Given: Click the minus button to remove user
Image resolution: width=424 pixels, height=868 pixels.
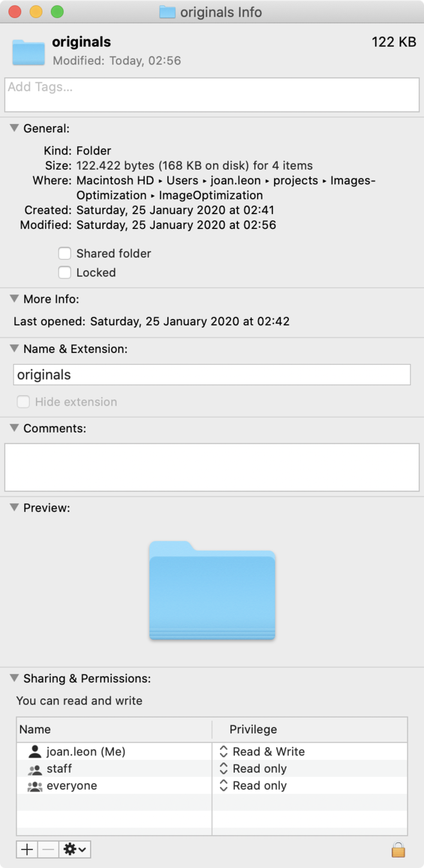Looking at the screenshot, I should (48, 849).
